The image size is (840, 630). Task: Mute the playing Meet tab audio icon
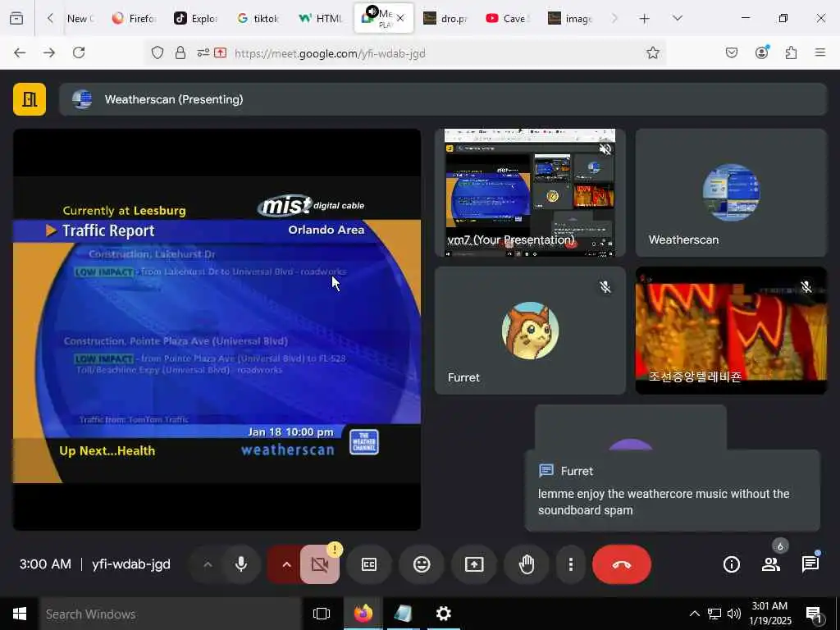(372, 11)
